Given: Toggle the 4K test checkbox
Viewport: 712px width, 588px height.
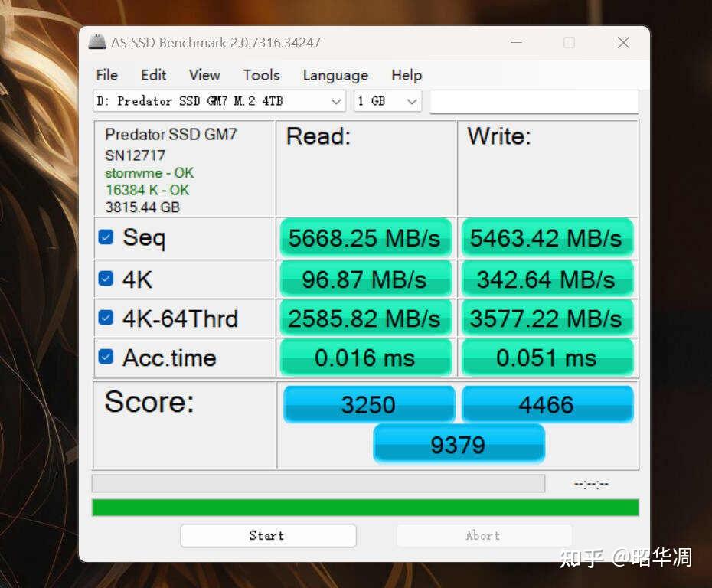Looking at the screenshot, I should [106, 279].
